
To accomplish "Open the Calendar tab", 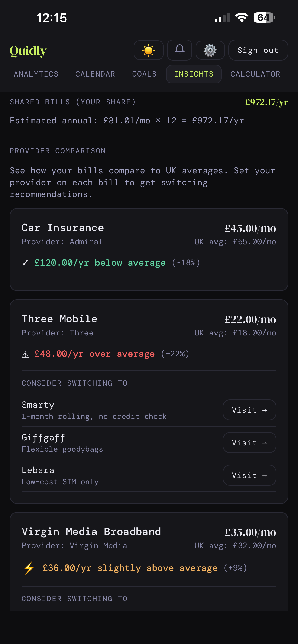I will coord(95,74).
